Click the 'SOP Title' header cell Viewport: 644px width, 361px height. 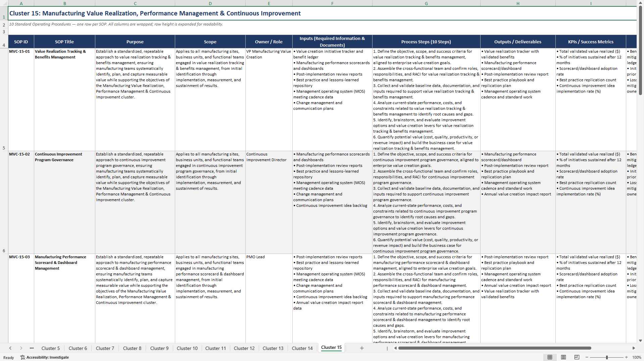[64, 42]
